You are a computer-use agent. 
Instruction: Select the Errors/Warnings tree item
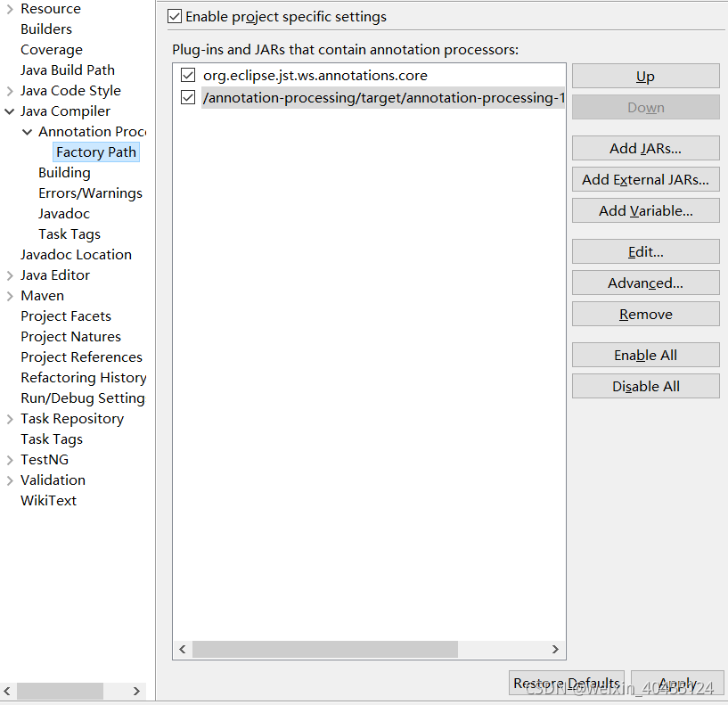pyautogui.click(x=90, y=193)
